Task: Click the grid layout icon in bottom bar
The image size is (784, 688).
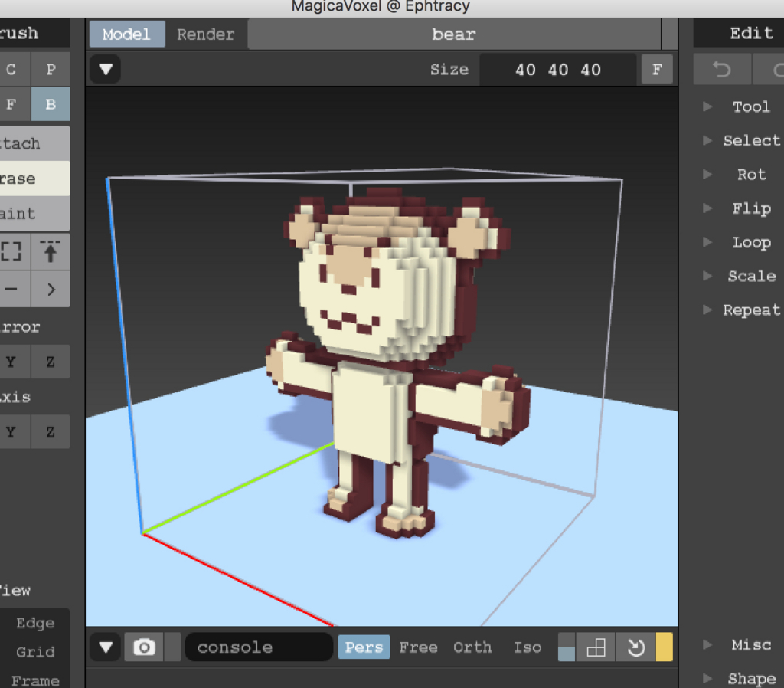Action: pyautogui.click(x=596, y=647)
